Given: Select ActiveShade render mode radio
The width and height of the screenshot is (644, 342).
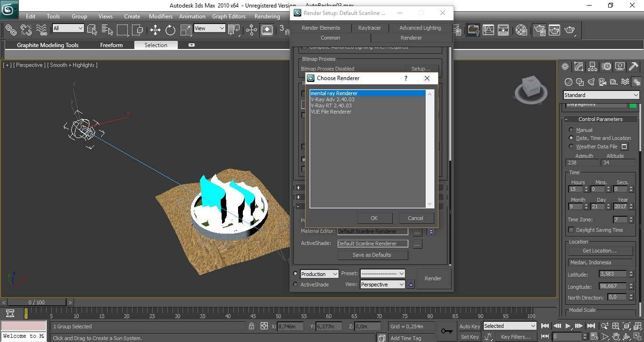Looking at the screenshot, I should (x=296, y=285).
